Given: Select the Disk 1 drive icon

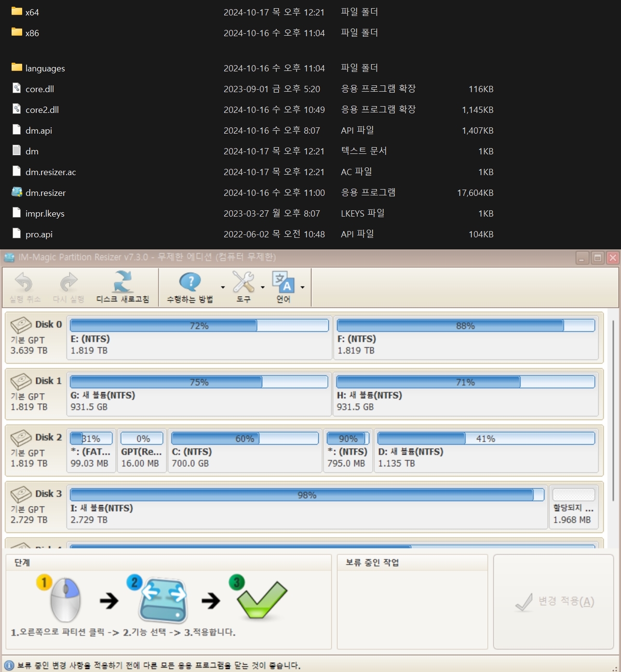Looking at the screenshot, I should coord(21,381).
